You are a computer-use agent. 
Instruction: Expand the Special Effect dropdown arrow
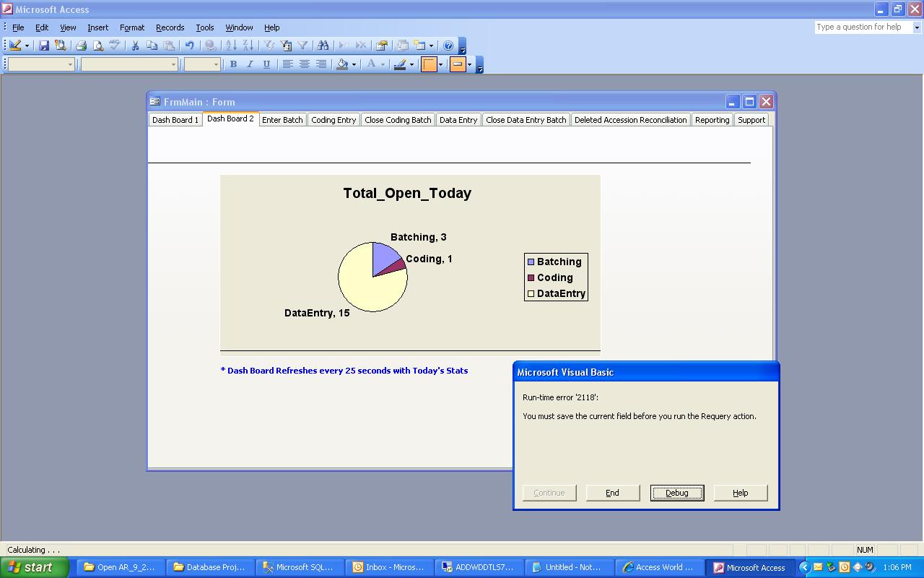(x=469, y=64)
